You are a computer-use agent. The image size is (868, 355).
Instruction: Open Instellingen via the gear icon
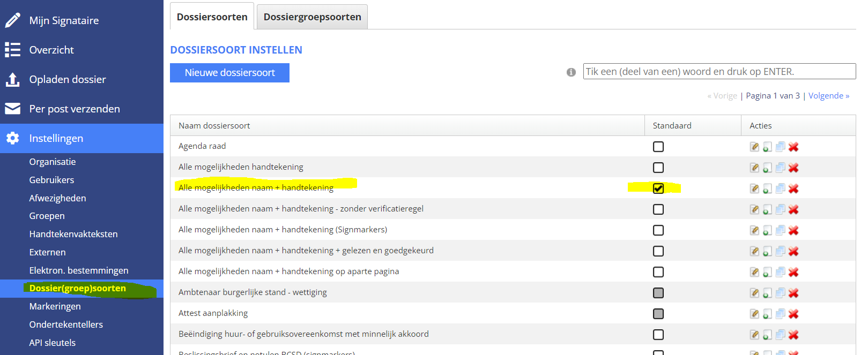[x=12, y=138]
